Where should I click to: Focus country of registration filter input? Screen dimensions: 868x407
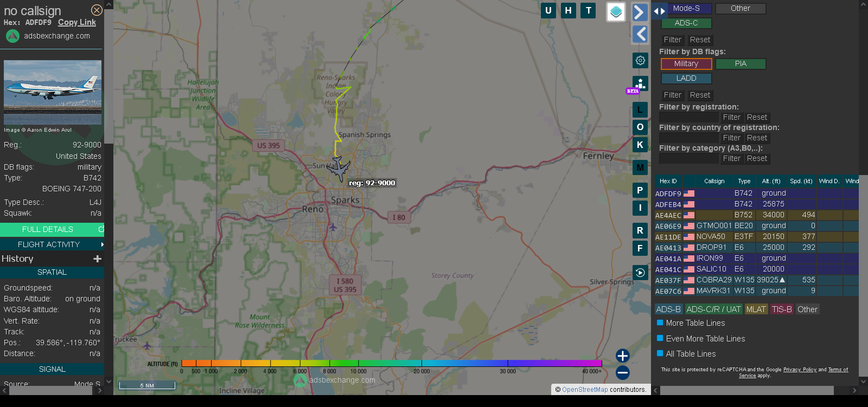(x=689, y=138)
